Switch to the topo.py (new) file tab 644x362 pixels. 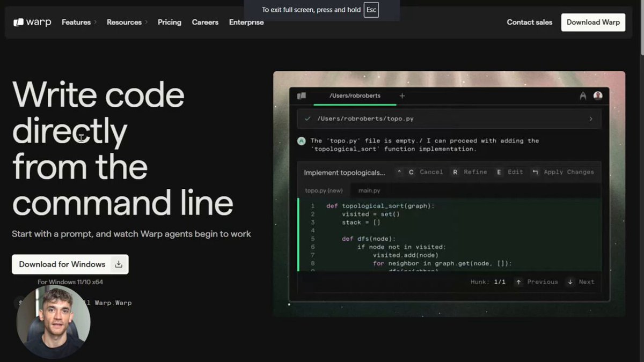324,190
